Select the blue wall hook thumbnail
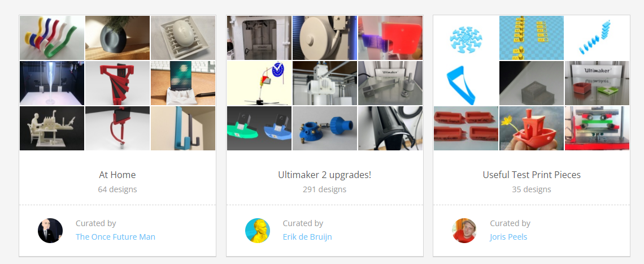This screenshot has width=644, height=264. pos(183,128)
